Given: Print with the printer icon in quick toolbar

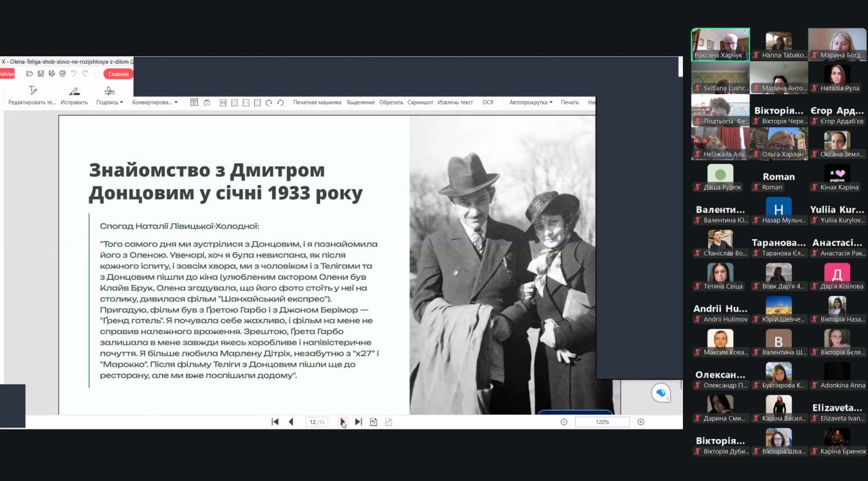Looking at the screenshot, I should tap(62, 74).
